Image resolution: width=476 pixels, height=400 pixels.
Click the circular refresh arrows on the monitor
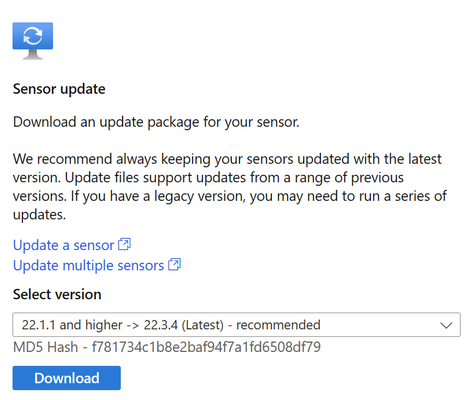(x=33, y=36)
